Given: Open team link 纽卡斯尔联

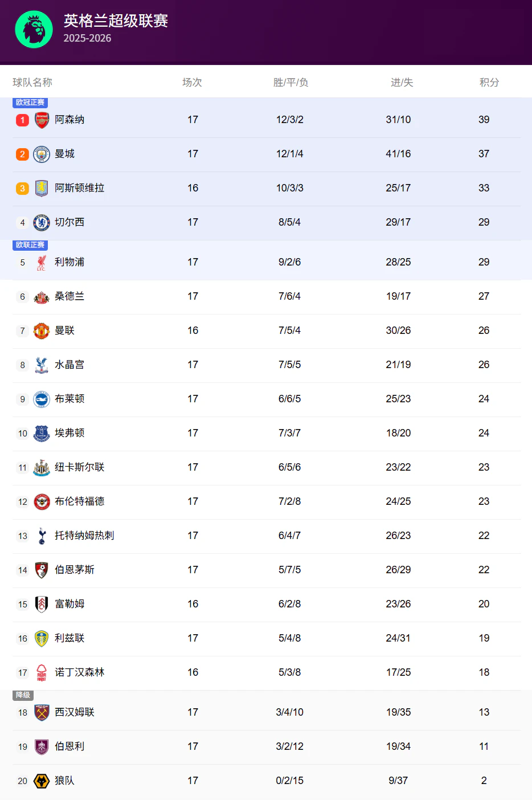Looking at the screenshot, I should [x=80, y=467].
